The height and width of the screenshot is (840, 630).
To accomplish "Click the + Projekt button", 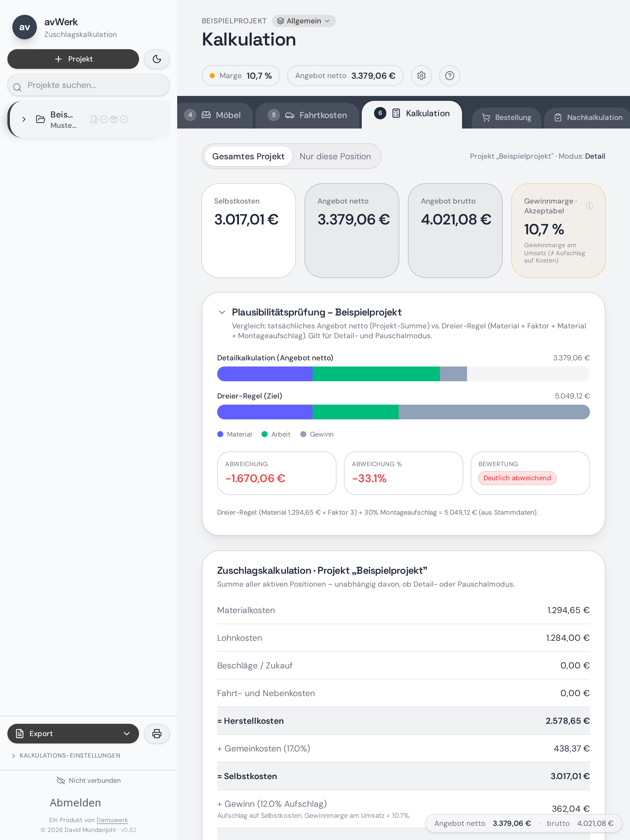I will pos(73,59).
